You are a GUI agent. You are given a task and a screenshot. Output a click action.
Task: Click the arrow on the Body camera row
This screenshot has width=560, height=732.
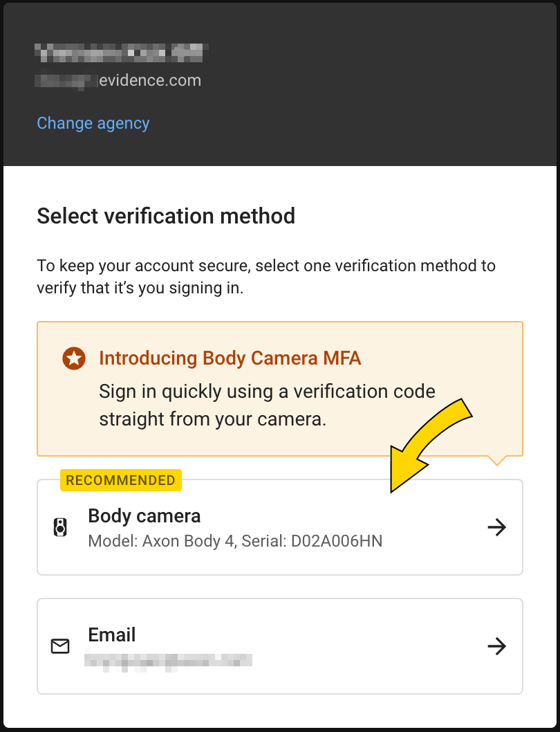(496, 528)
